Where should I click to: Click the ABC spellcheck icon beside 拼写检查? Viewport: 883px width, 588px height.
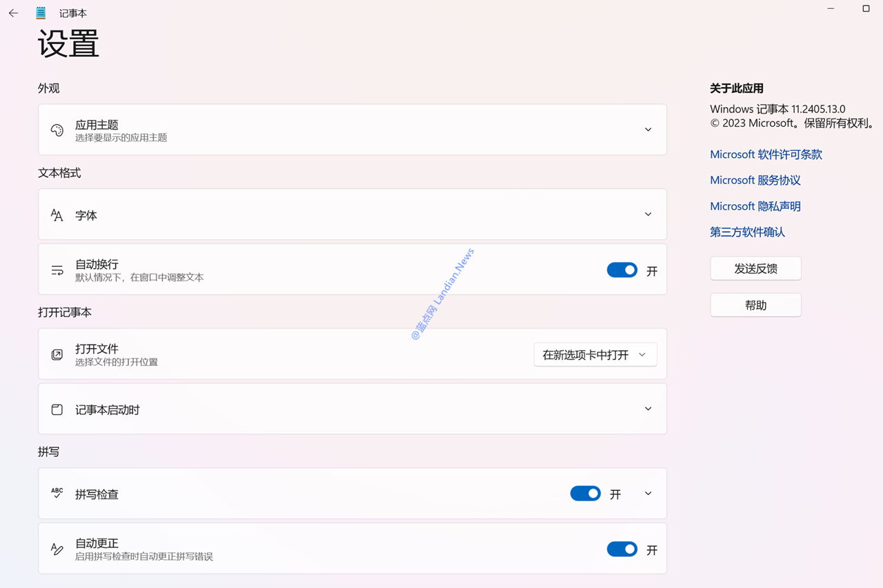57,494
